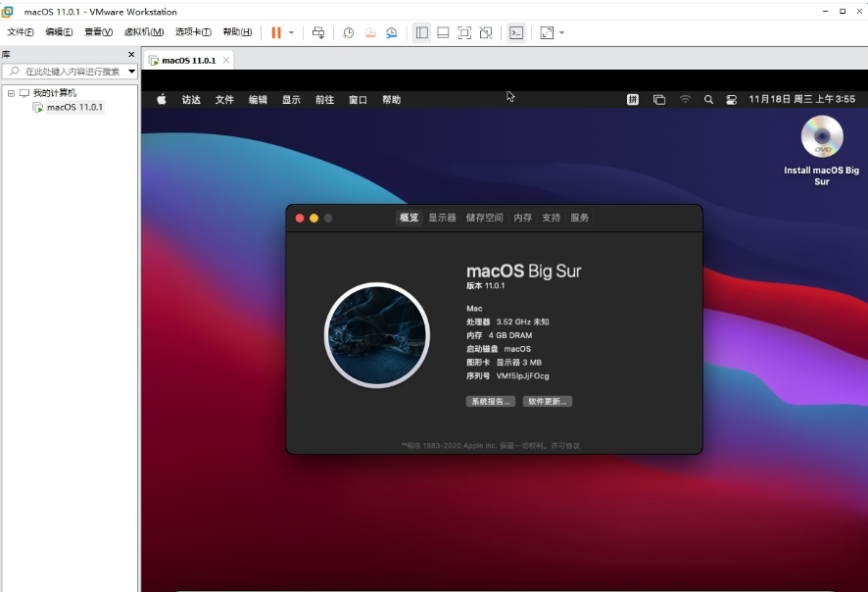868x592 pixels.
Task: Toggle Unity mode icon in the toolbar
Action: pyautogui.click(x=486, y=32)
